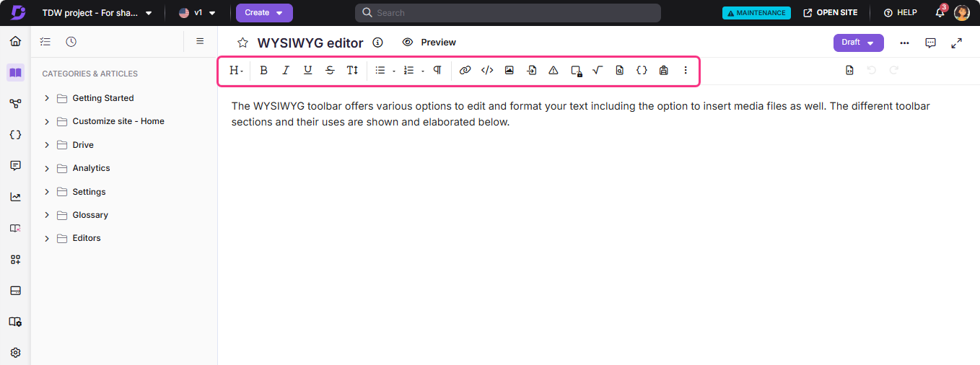980x365 pixels.
Task: Apply underline formatting
Action: point(308,70)
